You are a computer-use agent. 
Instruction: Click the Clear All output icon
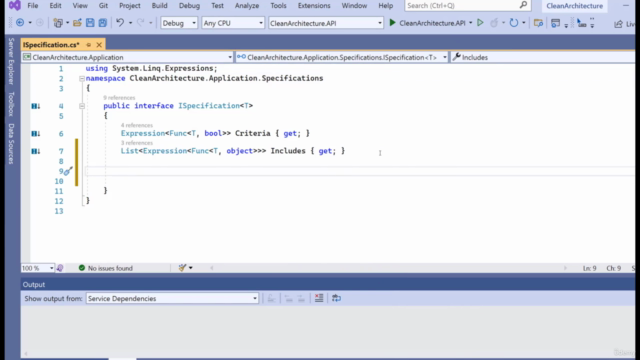[x=319, y=298]
